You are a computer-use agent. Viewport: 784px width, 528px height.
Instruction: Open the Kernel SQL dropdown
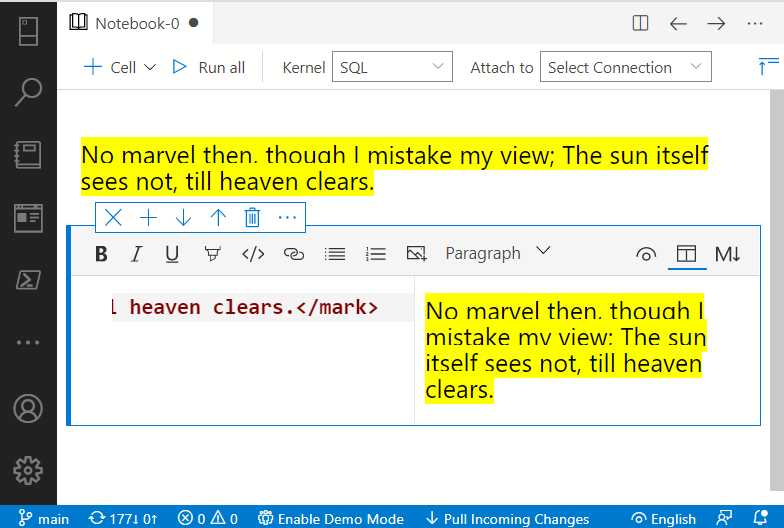click(392, 66)
